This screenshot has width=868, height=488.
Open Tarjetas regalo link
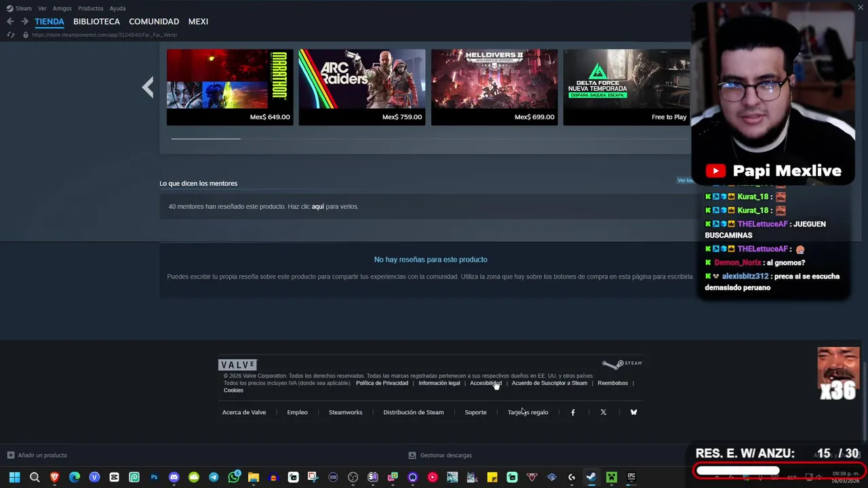click(528, 412)
